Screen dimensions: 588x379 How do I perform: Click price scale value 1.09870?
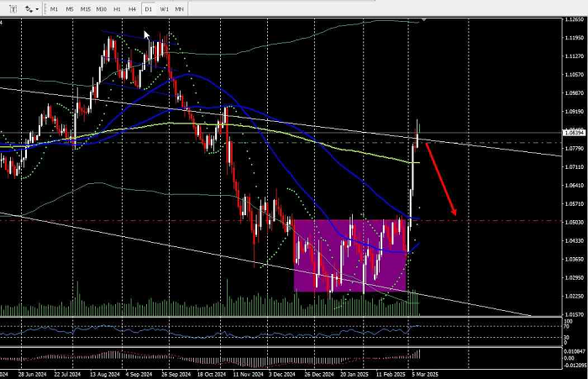pyautogui.click(x=575, y=93)
